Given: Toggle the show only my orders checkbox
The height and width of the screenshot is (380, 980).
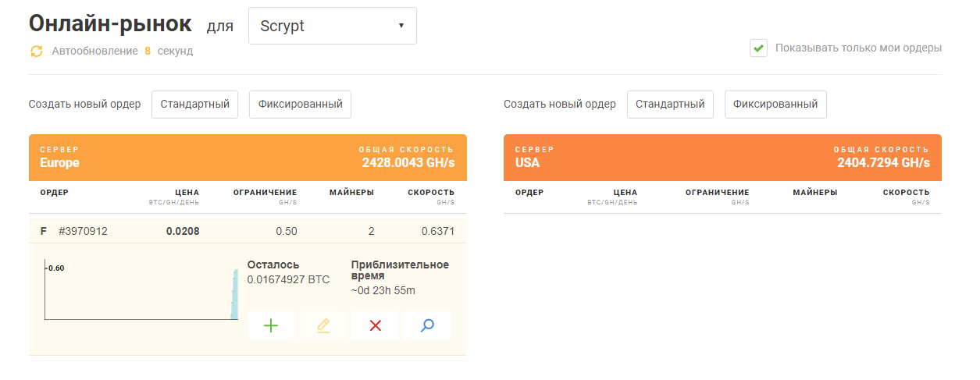Looking at the screenshot, I should click(758, 48).
